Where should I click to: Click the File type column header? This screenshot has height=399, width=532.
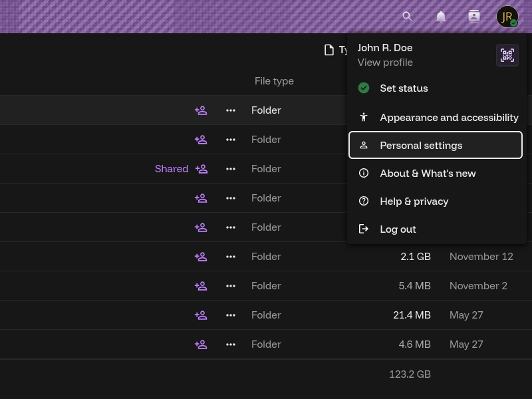(x=274, y=81)
